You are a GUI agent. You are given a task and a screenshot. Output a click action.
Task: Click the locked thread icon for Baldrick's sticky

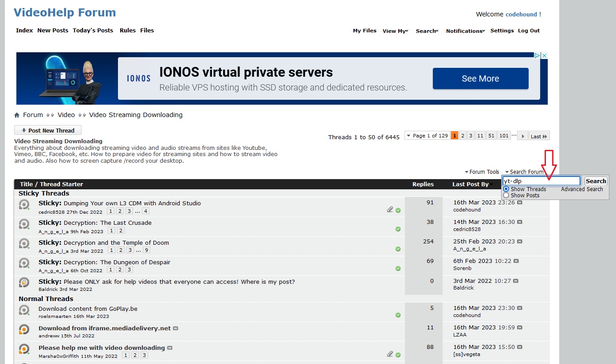[24, 282]
